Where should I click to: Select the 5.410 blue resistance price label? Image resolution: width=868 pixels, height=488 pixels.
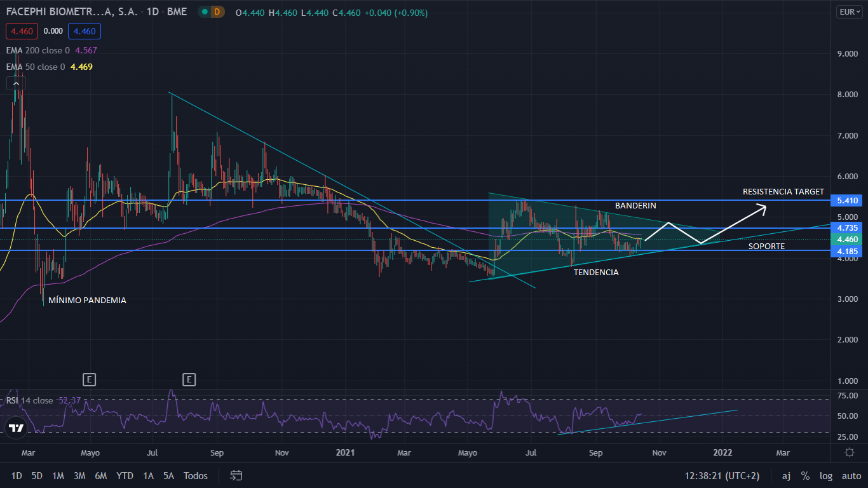848,201
